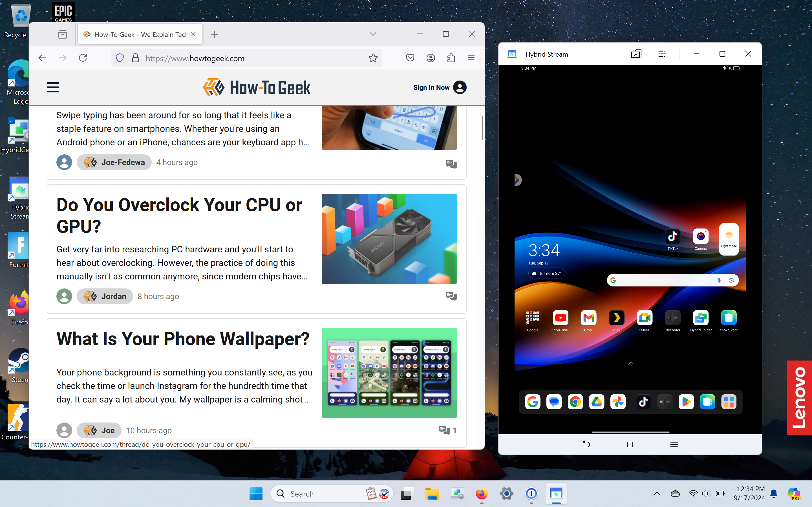The height and width of the screenshot is (507, 812).
Task: Open Firefox browser from Windows taskbar
Action: (x=481, y=493)
